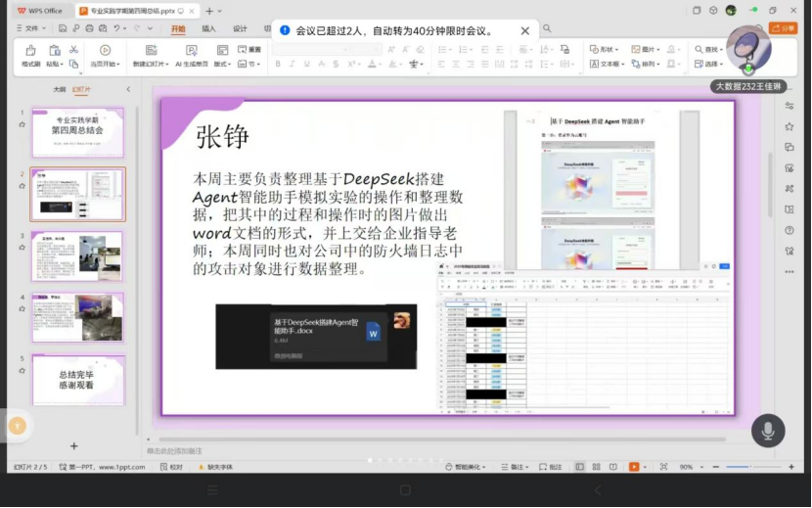Viewport: 812px width, 508px height.
Task: Click the AI 生成单页 icon
Action: (x=190, y=56)
